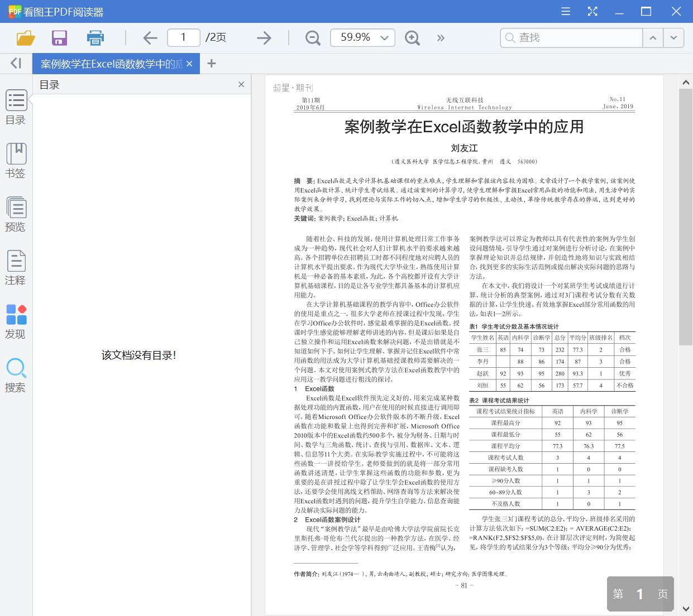Screen dimensions: 693x616
Task: Open the 目录 outline sidebar panel
Action: tap(16, 108)
